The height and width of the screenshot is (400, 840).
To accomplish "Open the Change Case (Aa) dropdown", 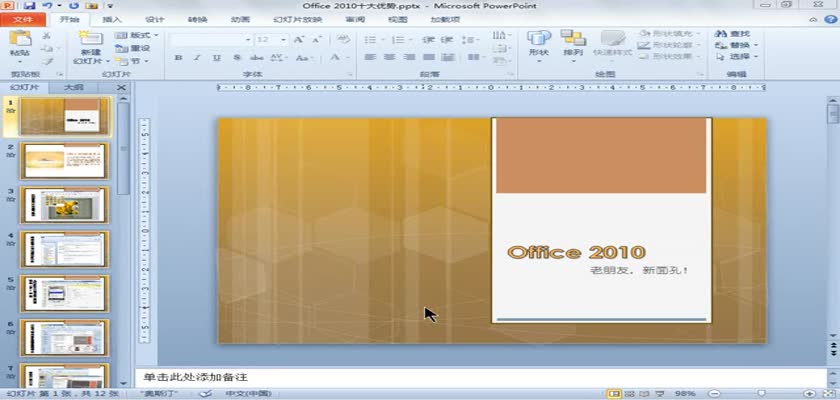I will coord(304,57).
